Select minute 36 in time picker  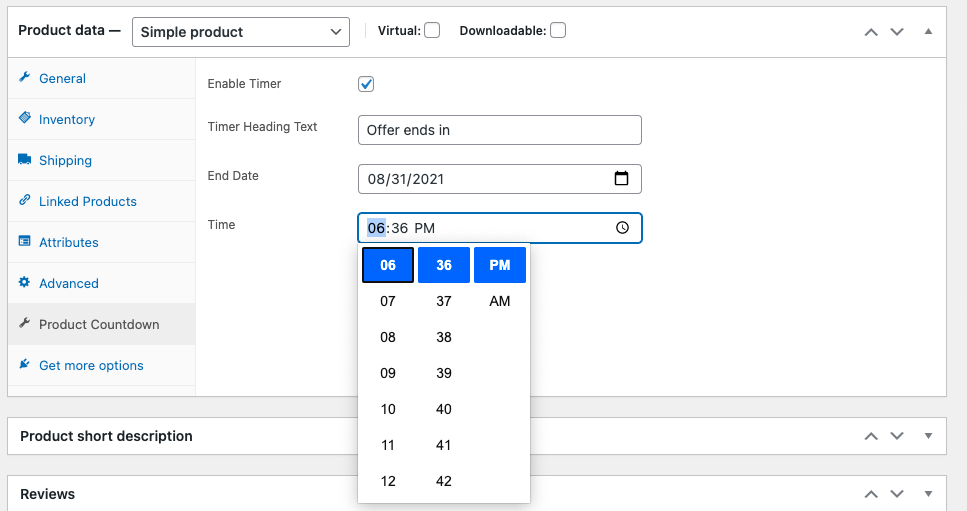pyautogui.click(x=444, y=265)
